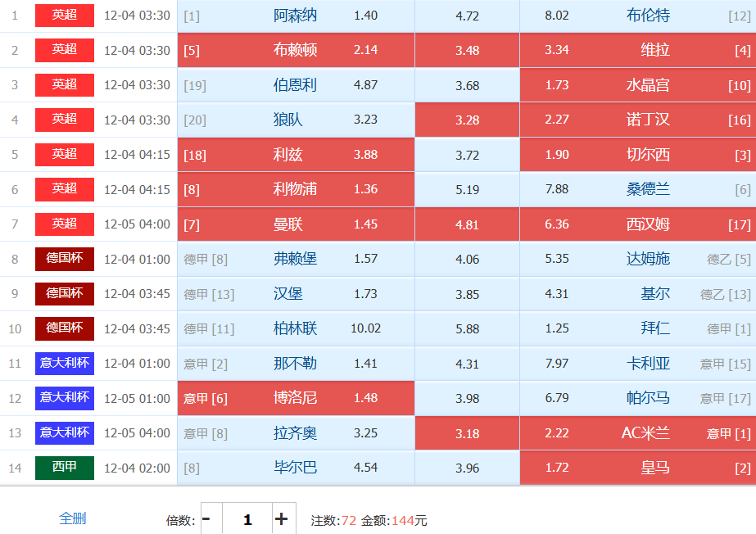Decrease the multiplier with the minus button
The width and height of the screenshot is (756, 534).
point(206,518)
